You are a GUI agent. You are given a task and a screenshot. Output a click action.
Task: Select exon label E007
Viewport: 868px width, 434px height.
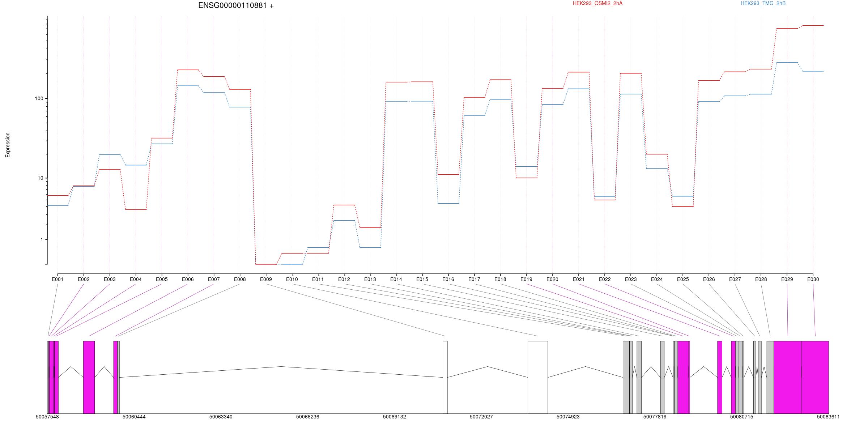[214, 279]
